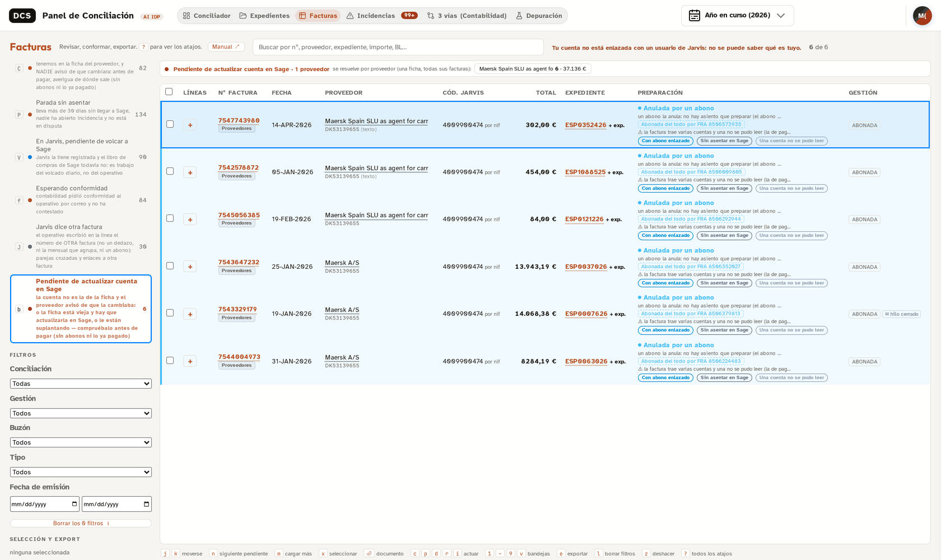Image resolution: width=941 pixels, height=560 pixels.
Task: Click the calendar icon in year selector
Action: click(695, 16)
